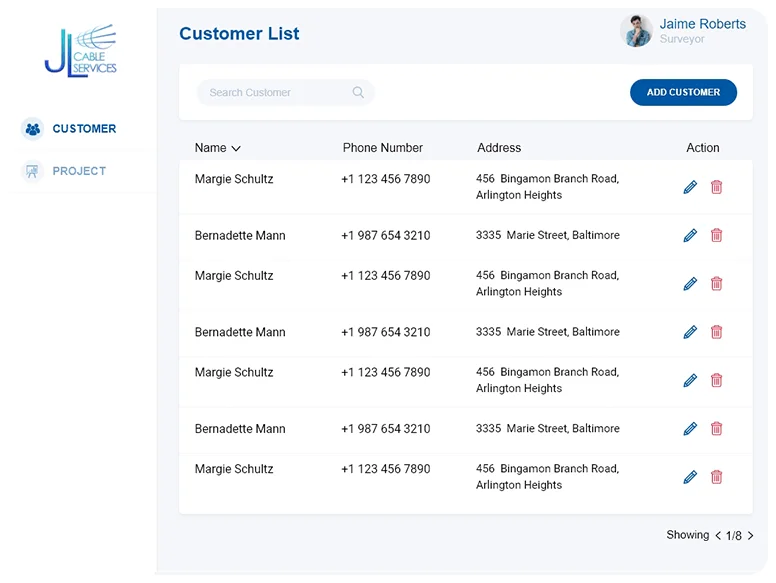Edit the first Bernadette Mann entry
The image size is (776, 583).
click(x=690, y=235)
